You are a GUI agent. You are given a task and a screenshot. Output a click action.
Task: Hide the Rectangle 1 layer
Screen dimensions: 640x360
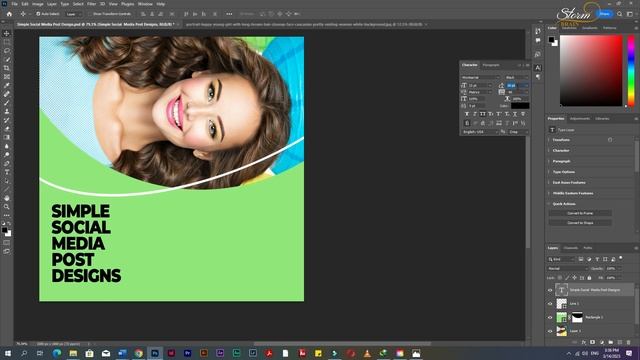(550, 317)
